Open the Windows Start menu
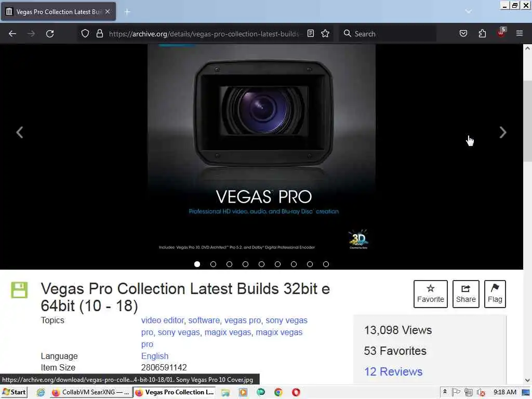The height and width of the screenshot is (399, 532). click(x=14, y=392)
